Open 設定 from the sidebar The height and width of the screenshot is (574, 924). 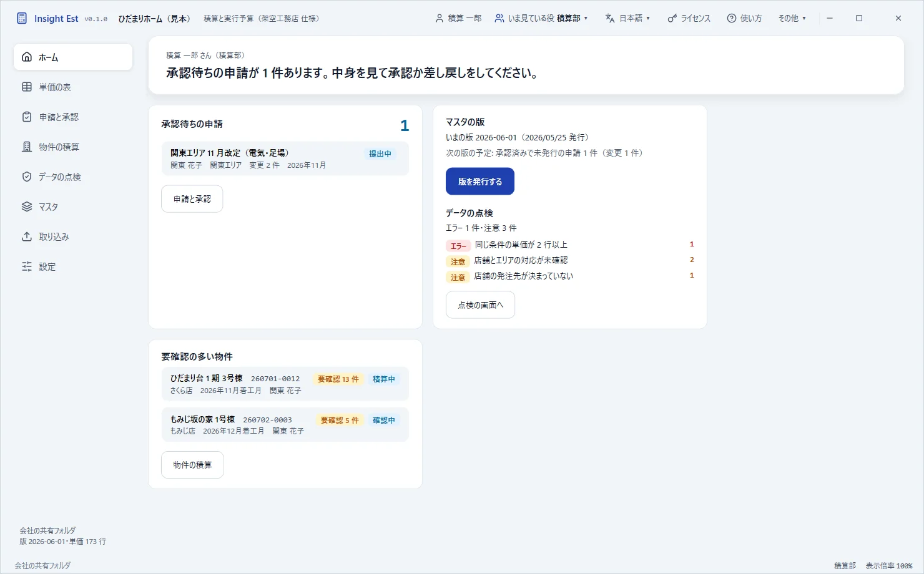point(73,266)
